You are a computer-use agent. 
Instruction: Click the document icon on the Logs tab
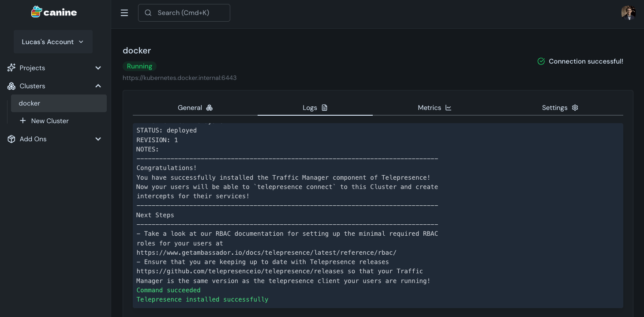tap(324, 107)
